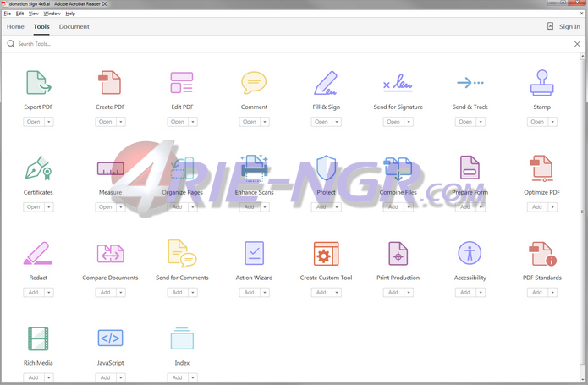Expand the dropdown arrow under Optimize PDF
This screenshot has width=588, height=385.
[552, 207]
